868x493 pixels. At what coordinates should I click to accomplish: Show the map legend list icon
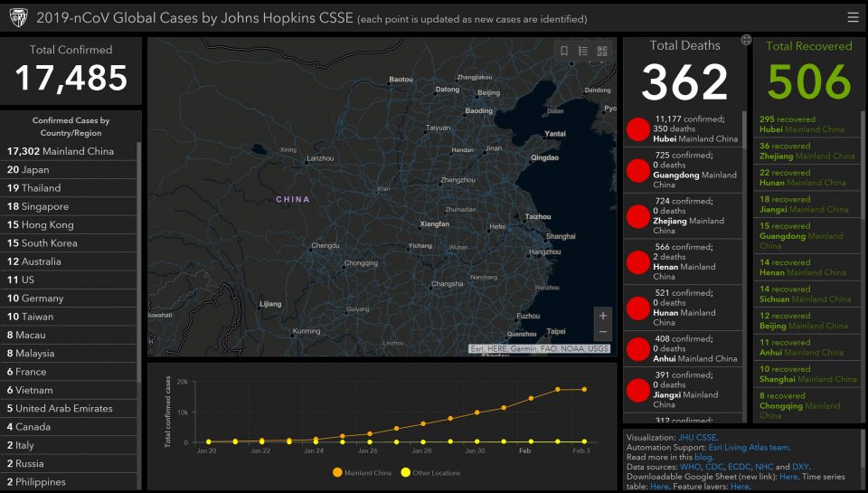click(583, 52)
